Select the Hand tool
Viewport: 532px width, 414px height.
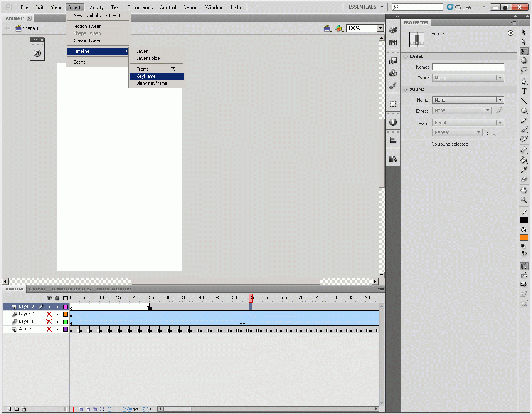pos(524,190)
